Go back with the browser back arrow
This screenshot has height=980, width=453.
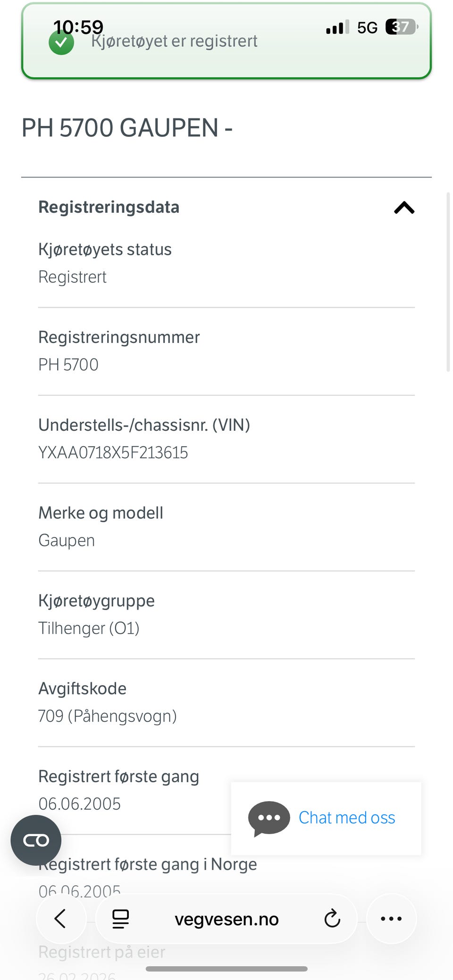click(60, 919)
